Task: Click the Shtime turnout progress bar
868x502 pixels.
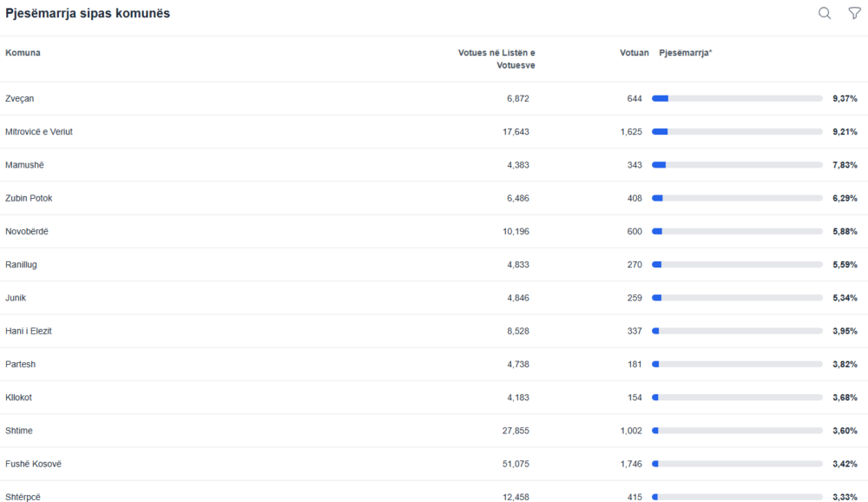Action: (x=737, y=431)
